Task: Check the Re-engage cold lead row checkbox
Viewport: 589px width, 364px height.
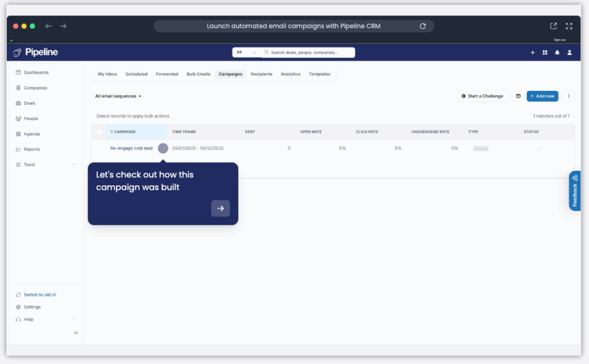Action: pyautogui.click(x=98, y=148)
